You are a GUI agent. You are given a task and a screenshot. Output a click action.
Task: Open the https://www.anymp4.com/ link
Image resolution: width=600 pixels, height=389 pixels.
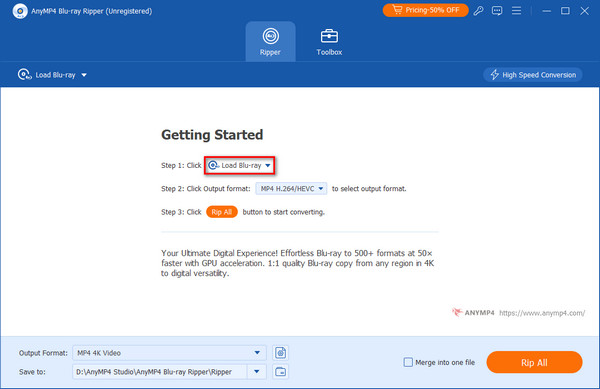pyautogui.click(x=542, y=313)
